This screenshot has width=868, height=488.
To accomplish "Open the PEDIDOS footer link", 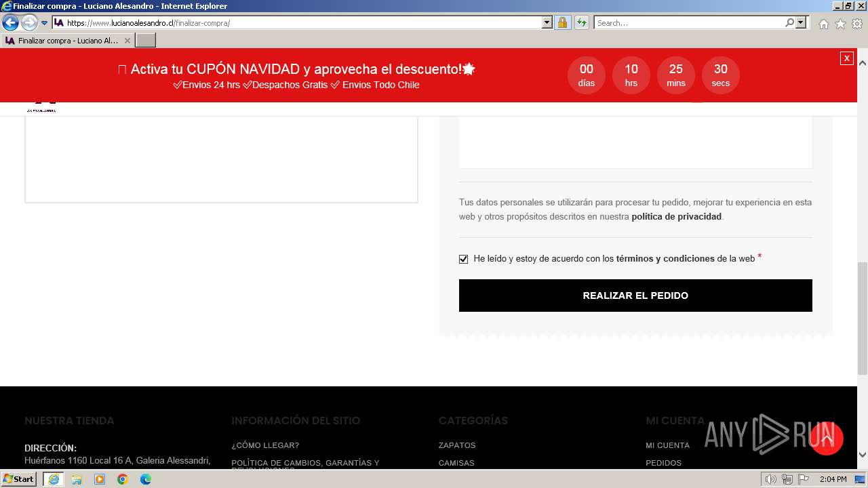I will pyautogui.click(x=663, y=463).
